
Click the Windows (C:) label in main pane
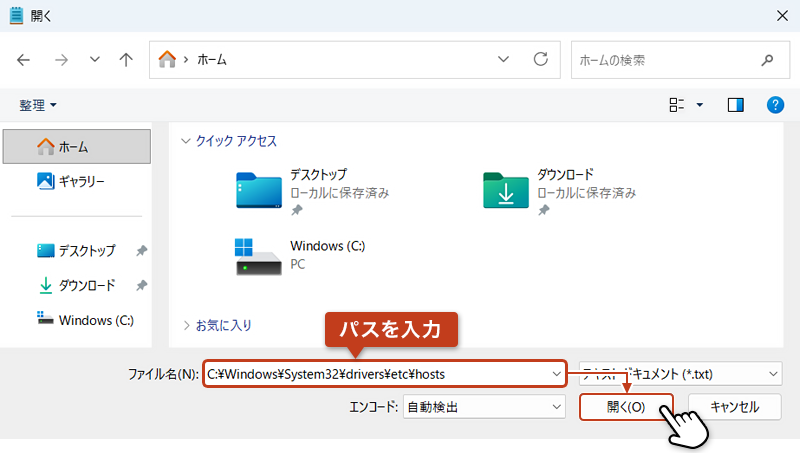(x=328, y=246)
